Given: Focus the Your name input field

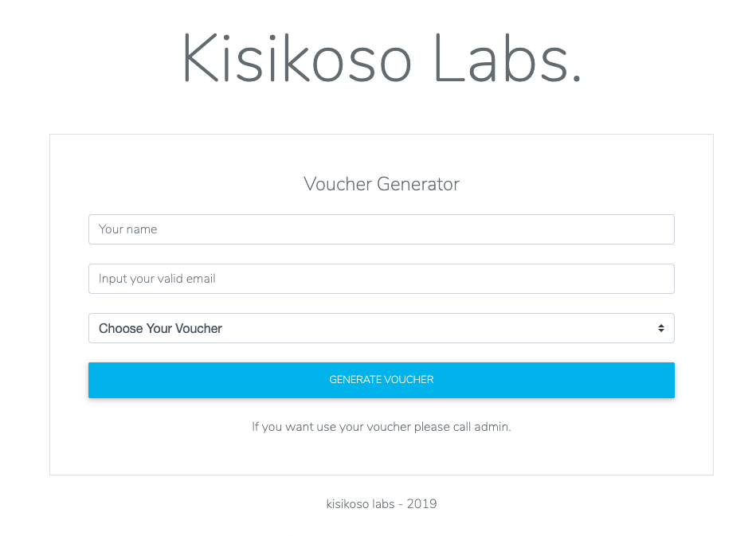Looking at the screenshot, I should pos(382,229).
